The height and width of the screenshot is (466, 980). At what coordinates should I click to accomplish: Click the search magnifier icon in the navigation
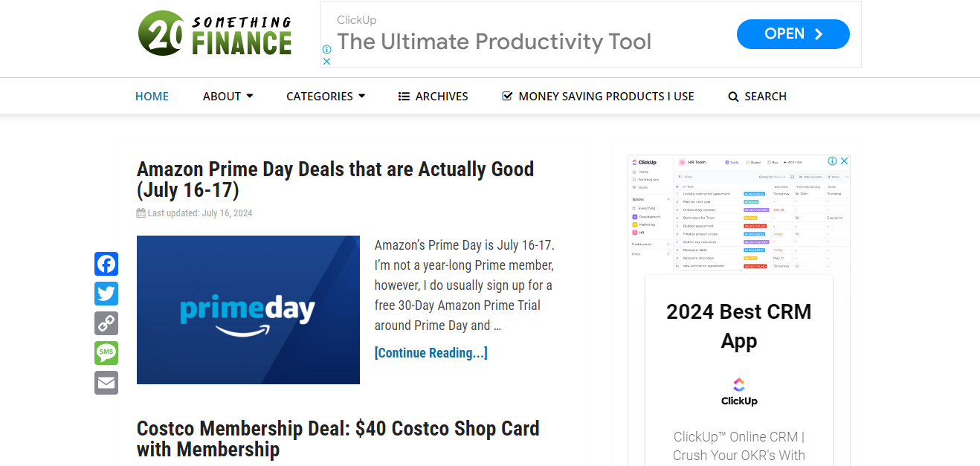[x=733, y=97]
